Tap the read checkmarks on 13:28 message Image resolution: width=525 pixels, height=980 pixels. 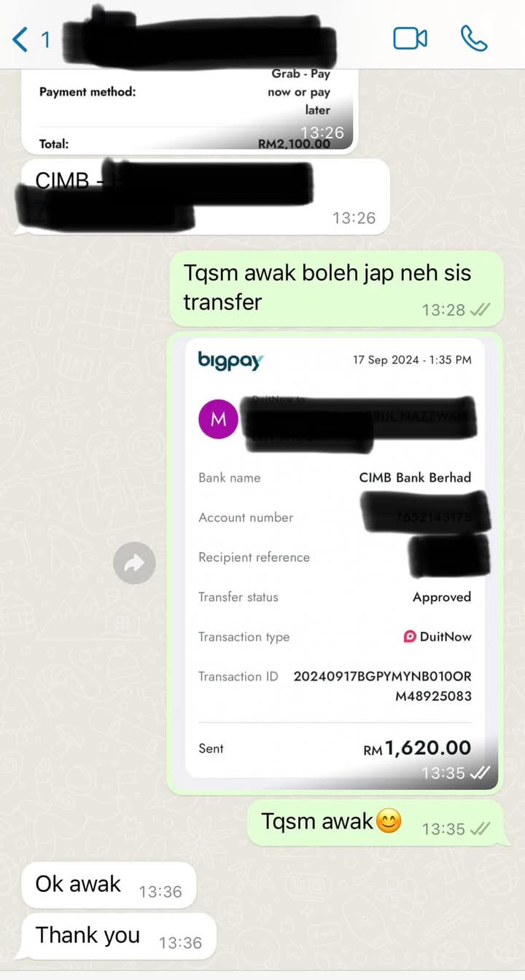point(480,310)
